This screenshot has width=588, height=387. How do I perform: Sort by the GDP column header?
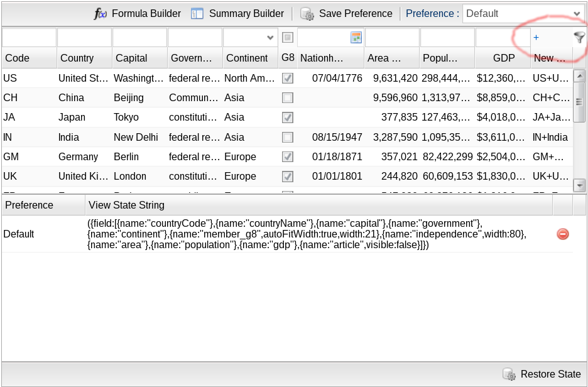coord(503,58)
